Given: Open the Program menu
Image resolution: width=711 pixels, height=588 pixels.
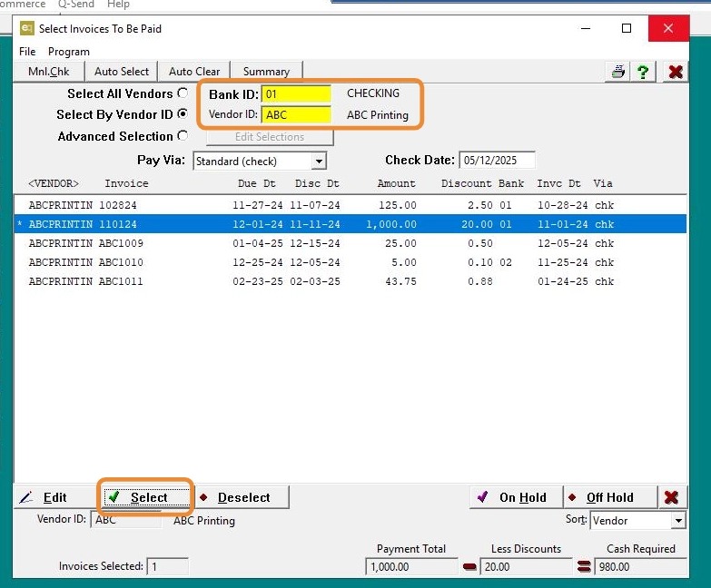Looking at the screenshot, I should coord(68,52).
